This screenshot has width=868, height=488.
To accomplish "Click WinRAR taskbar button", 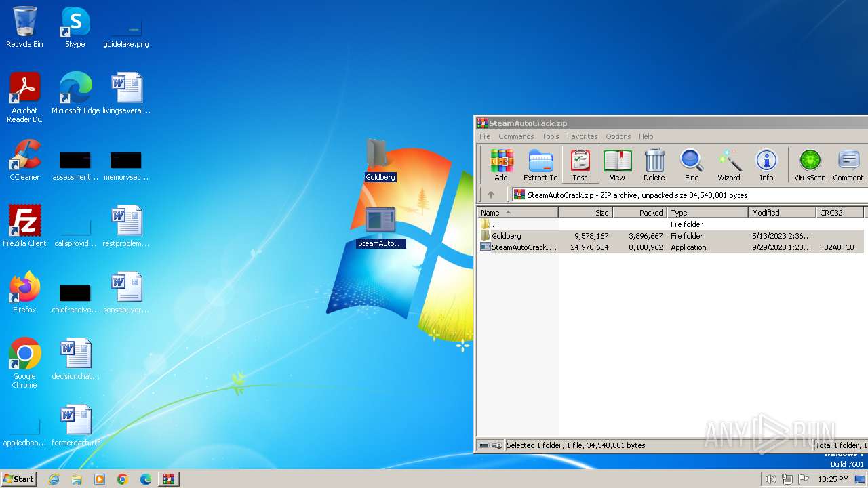I will click(x=169, y=479).
